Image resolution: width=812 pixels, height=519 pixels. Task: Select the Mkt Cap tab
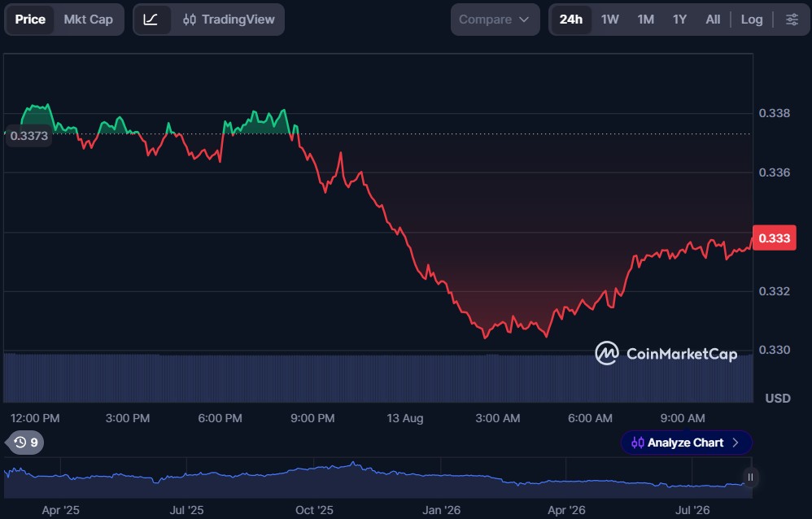click(88, 20)
